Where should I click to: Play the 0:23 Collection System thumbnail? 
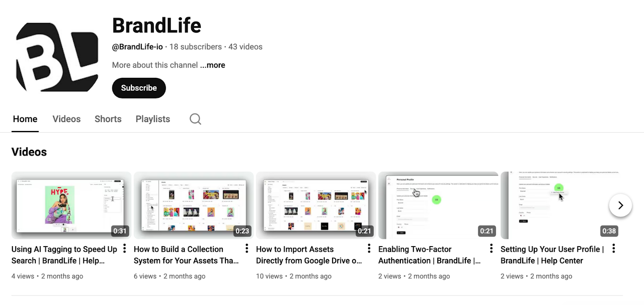click(194, 205)
